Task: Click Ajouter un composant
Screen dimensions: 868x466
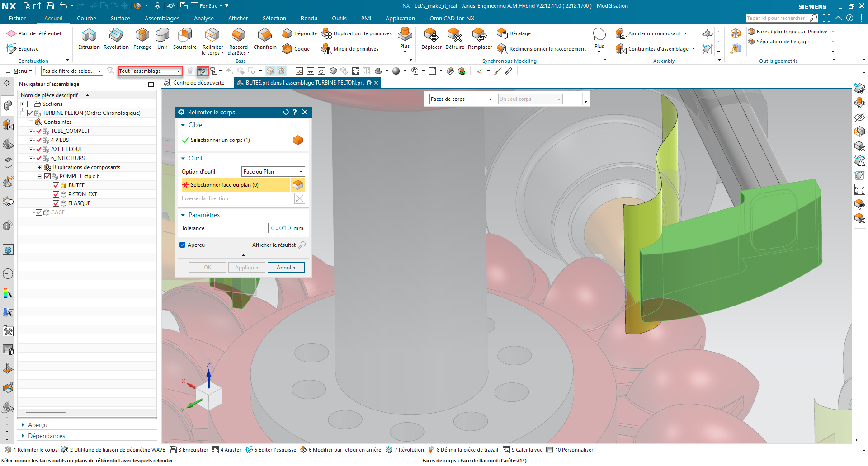Action: point(648,33)
